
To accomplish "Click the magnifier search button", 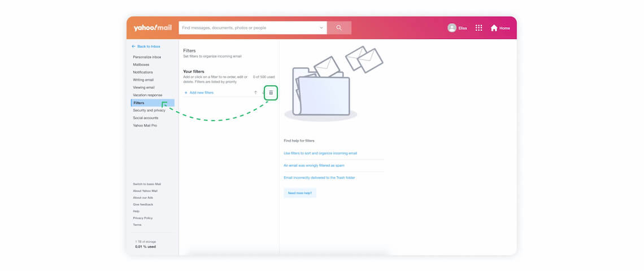I will pos(339,28).
